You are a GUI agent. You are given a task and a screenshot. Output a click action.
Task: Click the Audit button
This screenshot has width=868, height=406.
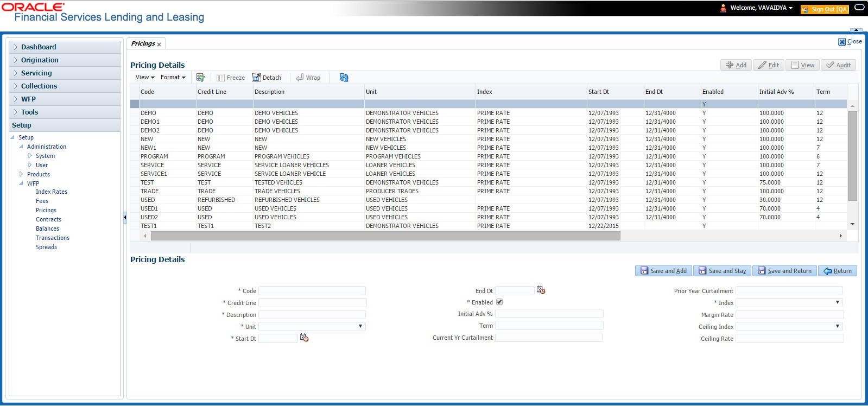click(839, 65)
